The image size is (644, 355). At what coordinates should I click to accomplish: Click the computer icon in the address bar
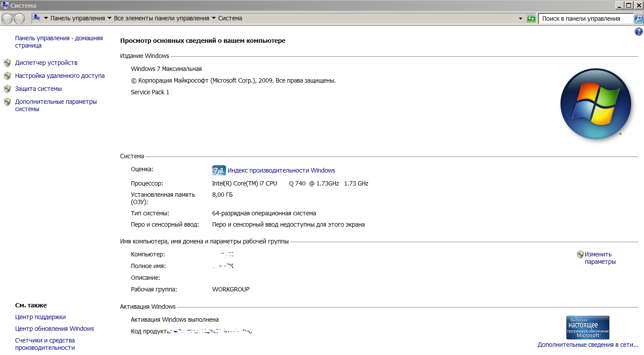tap(36, 18)
